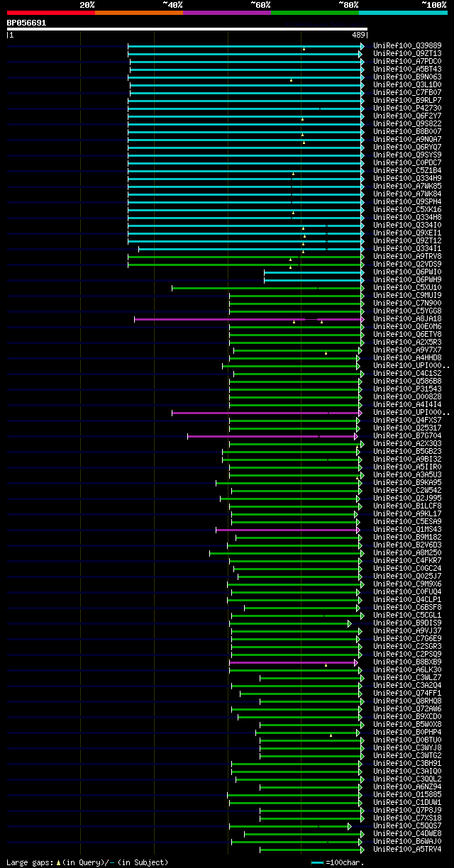Open hit UniRef100_A4HHD8
This screenshot has width=454, height=868.
click(x=407, y=357)
